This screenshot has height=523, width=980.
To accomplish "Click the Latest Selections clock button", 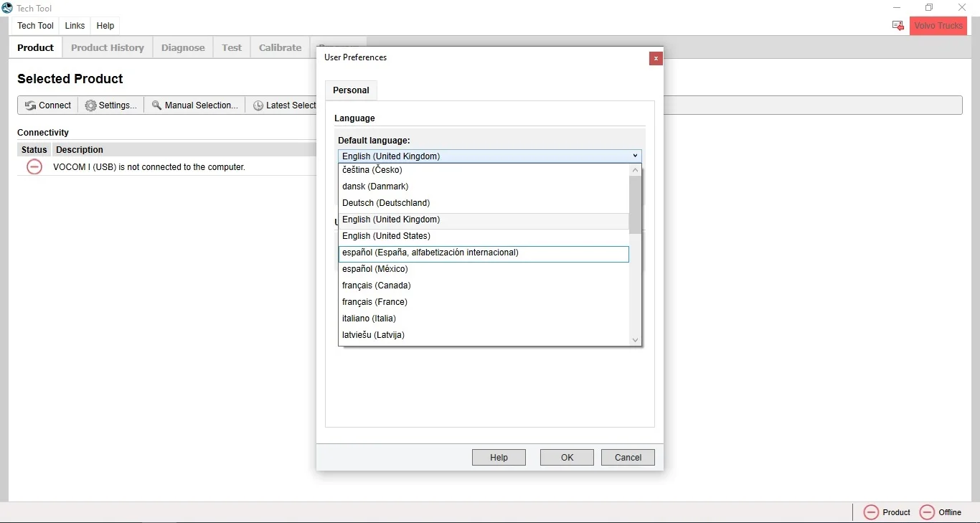I will tap(282, 105).
